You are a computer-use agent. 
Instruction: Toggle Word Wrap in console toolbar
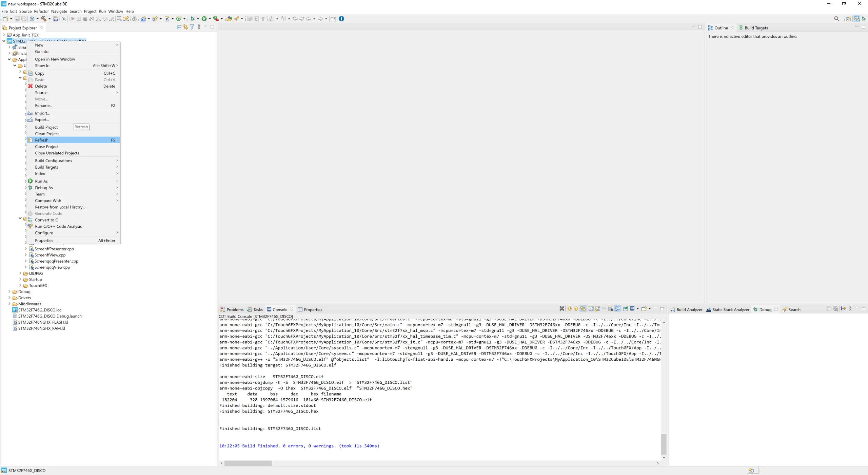tap(604, 309)
